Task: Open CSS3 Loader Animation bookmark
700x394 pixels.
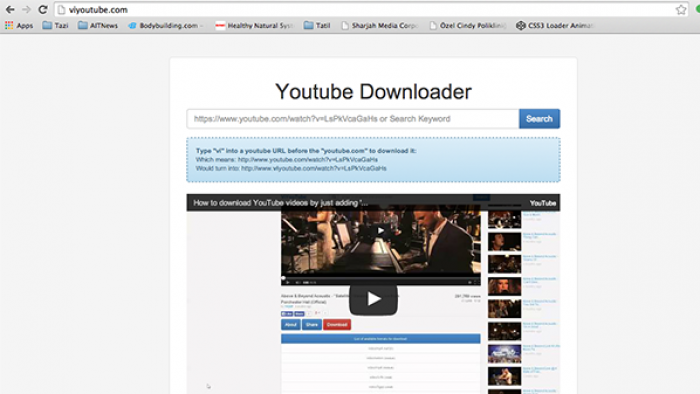Action: (555, 25)
